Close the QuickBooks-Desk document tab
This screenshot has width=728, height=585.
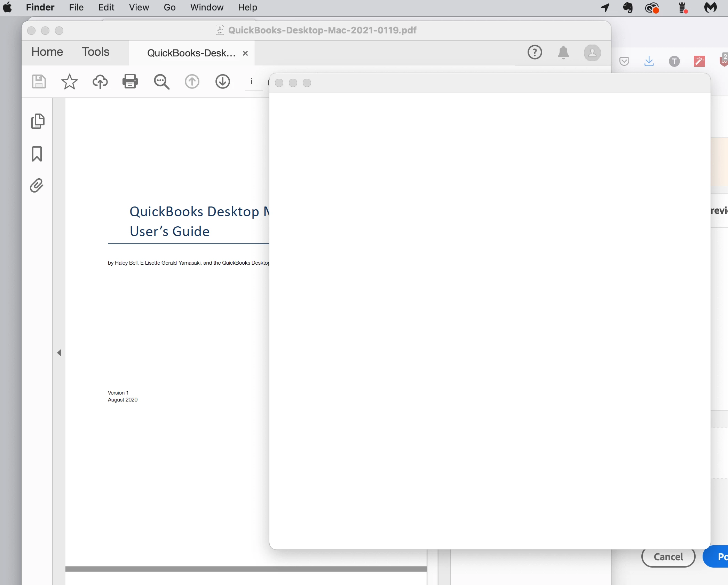245,53
